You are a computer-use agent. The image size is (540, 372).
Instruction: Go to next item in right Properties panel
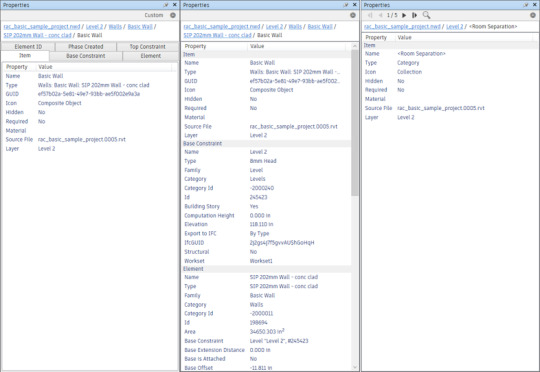click(404, 15)
